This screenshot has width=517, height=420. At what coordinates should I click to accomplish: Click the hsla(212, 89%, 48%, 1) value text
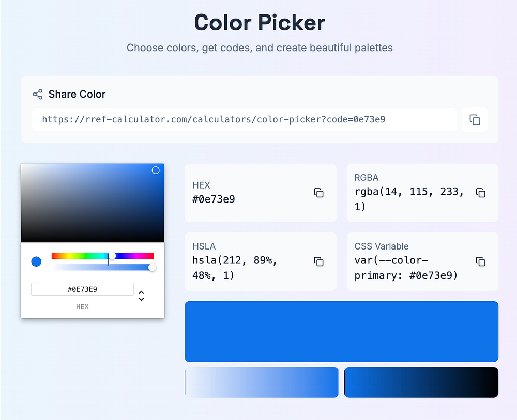pos(235,268)
